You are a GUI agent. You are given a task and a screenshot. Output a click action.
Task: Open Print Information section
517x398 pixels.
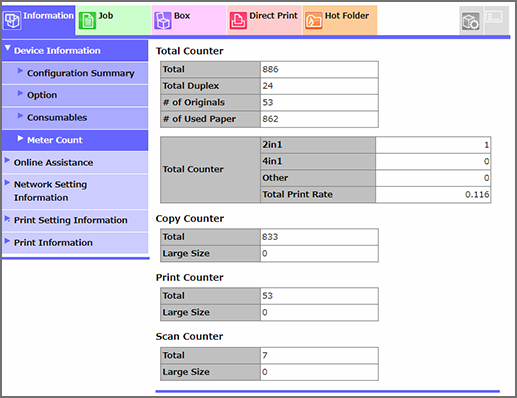click(x=75, y=243)
